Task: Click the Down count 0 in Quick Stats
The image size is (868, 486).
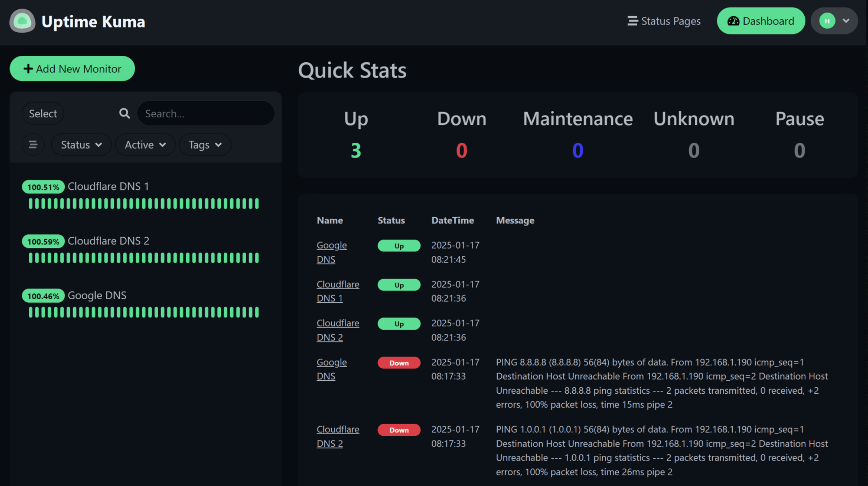Action: (461, 151)
